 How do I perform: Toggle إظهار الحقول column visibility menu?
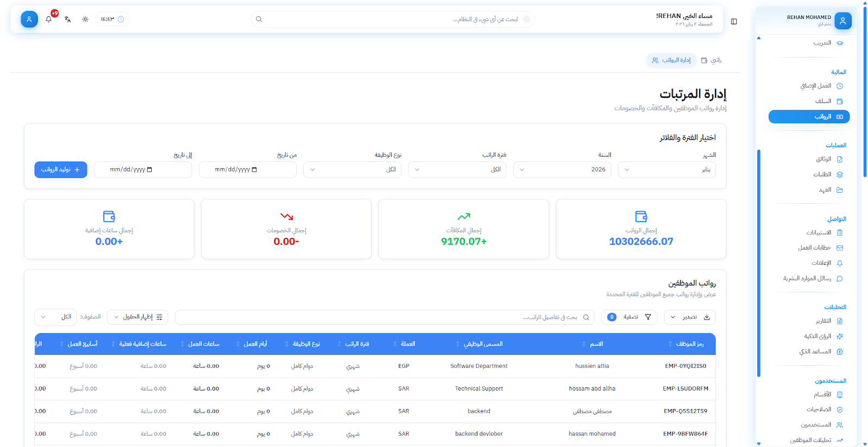138,317
